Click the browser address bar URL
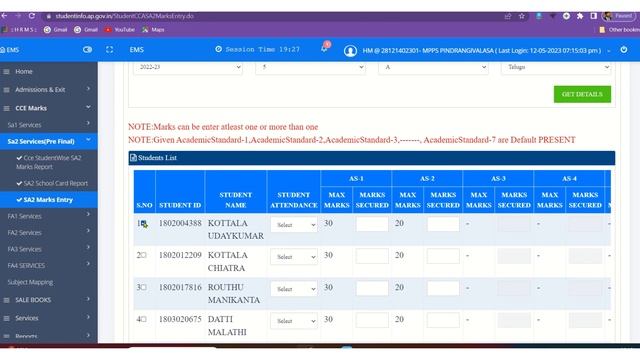Viewport: 640px width, 360px height. pyautogui.click(x=124, y=16)
